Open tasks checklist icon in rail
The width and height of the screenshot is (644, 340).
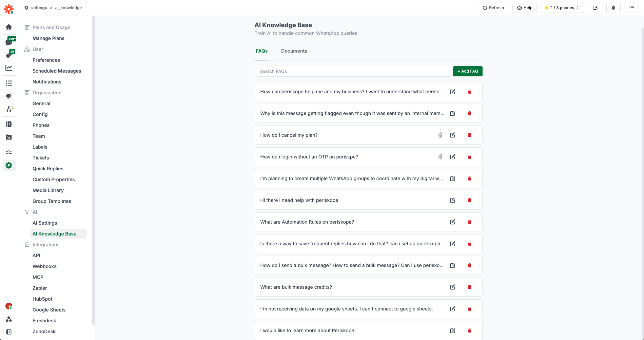(x=9, y=152)
